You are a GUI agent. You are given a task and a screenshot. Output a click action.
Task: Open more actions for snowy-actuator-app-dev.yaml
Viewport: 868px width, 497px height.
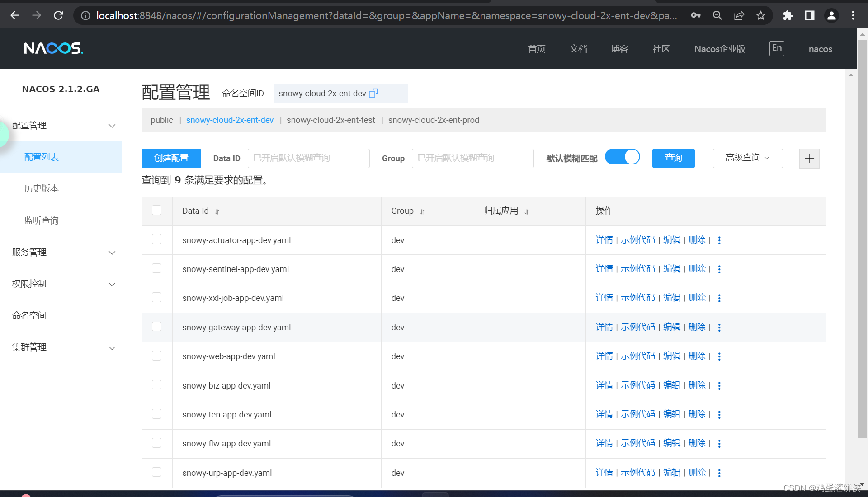pyautogui.click(x=719, y=240)
